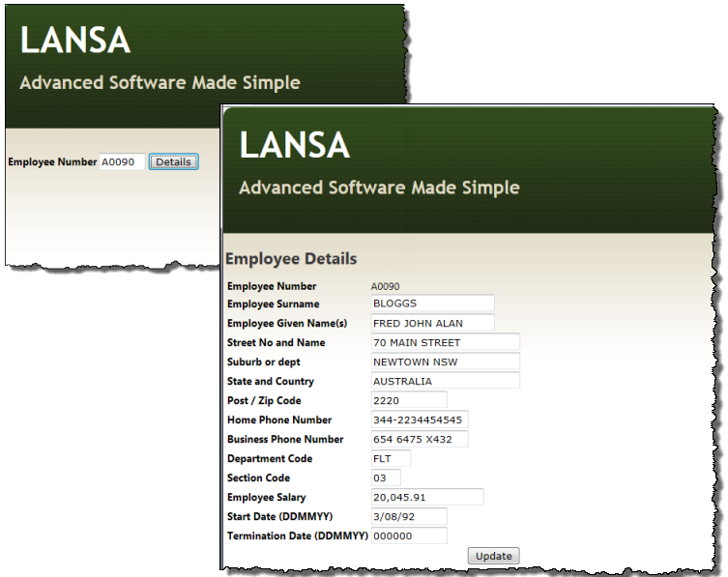The image size is (728, 577).
Task: Click the Street No and Name label
Action: click(x=276, y=342)
